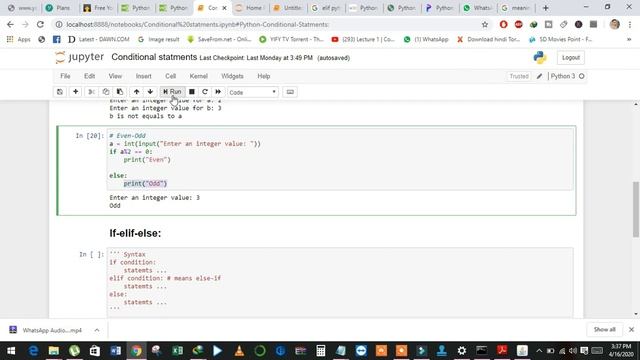Open the Edit menu
This screenshot has width=640, height=360.
[89, 76]
